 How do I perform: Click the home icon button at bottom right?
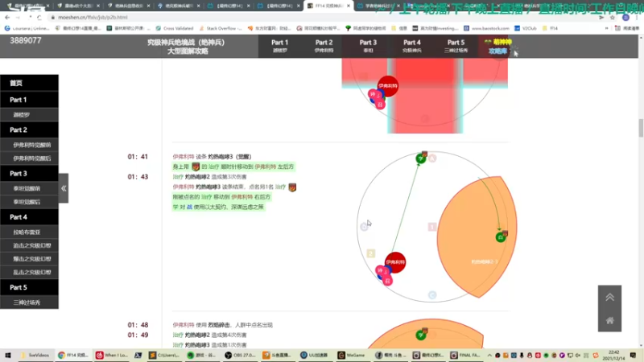point(609,320)
